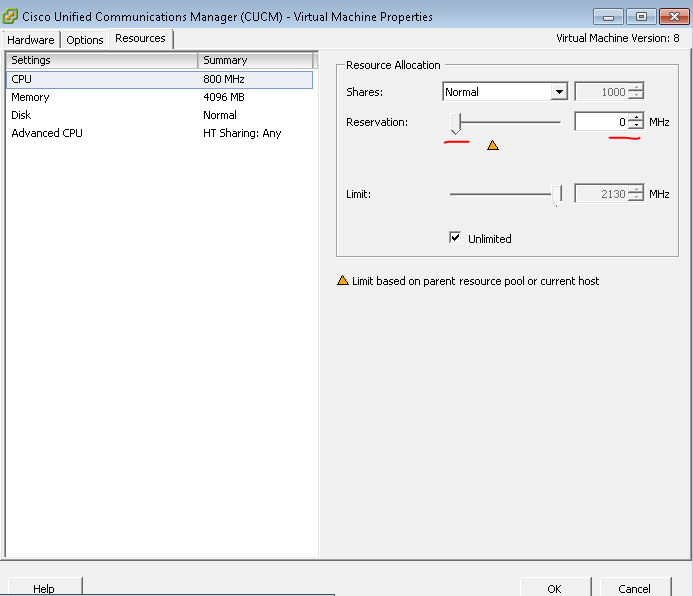Switch to the Hardware tab
Screen dimensions: 693x596
click(x=30, y=40)
